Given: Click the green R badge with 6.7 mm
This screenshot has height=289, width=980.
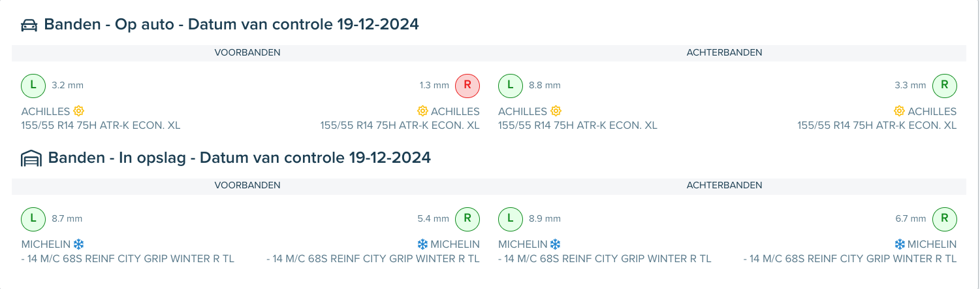Looking at the screenshot, I should coord(944,218).
